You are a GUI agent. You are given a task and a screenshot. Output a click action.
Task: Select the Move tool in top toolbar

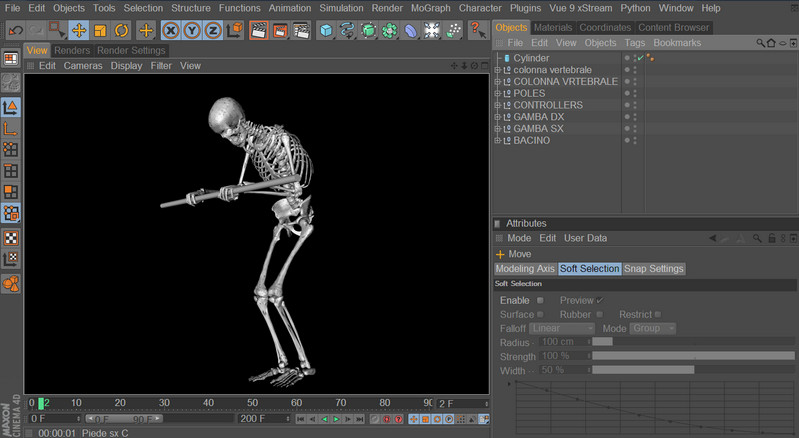pos(78,30)
